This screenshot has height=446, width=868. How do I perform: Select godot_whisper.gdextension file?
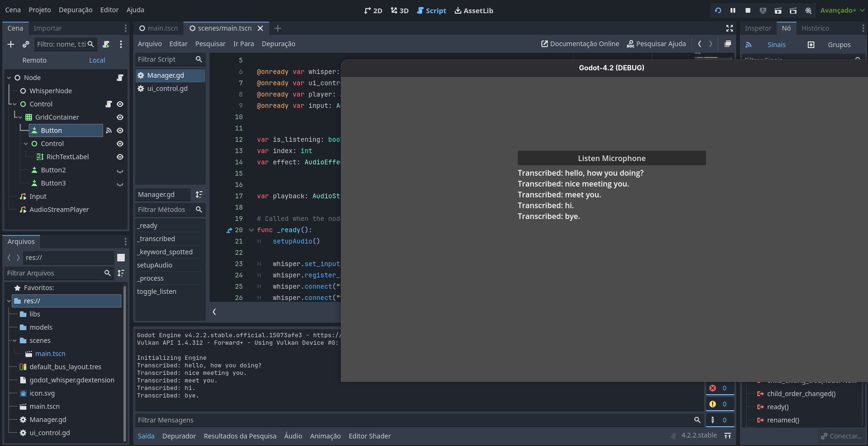[x=72, y=380]
